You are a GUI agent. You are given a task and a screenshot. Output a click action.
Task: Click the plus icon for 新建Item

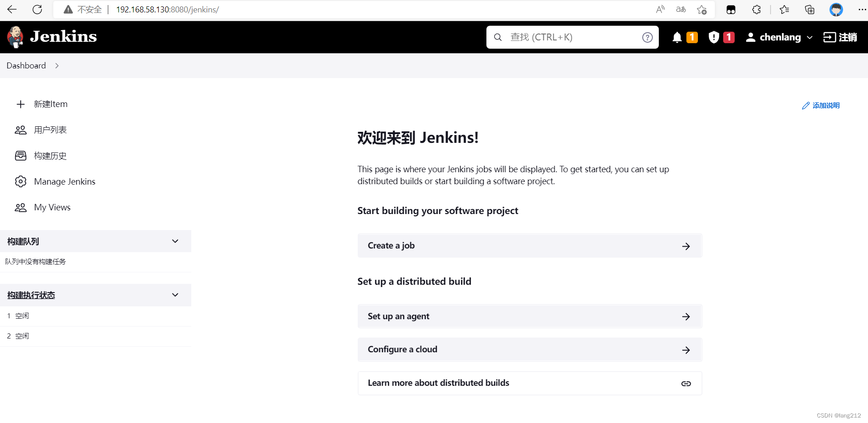(21, 104)
